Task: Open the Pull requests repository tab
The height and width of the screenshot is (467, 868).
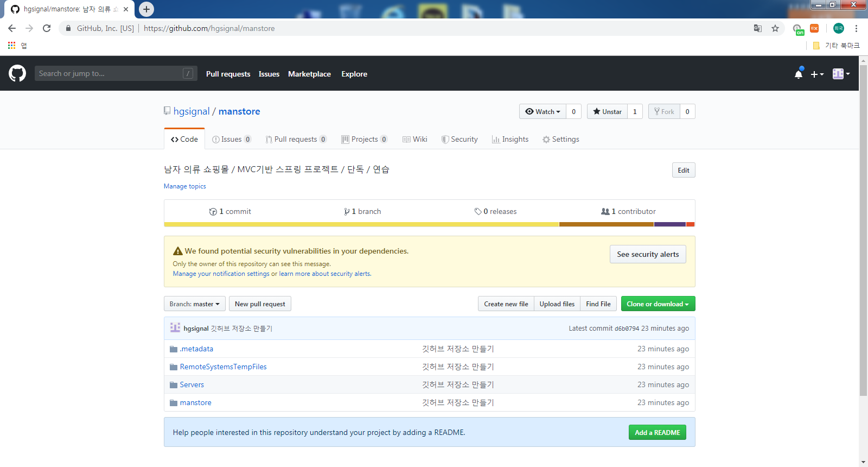Action: (x=296, y=139)
